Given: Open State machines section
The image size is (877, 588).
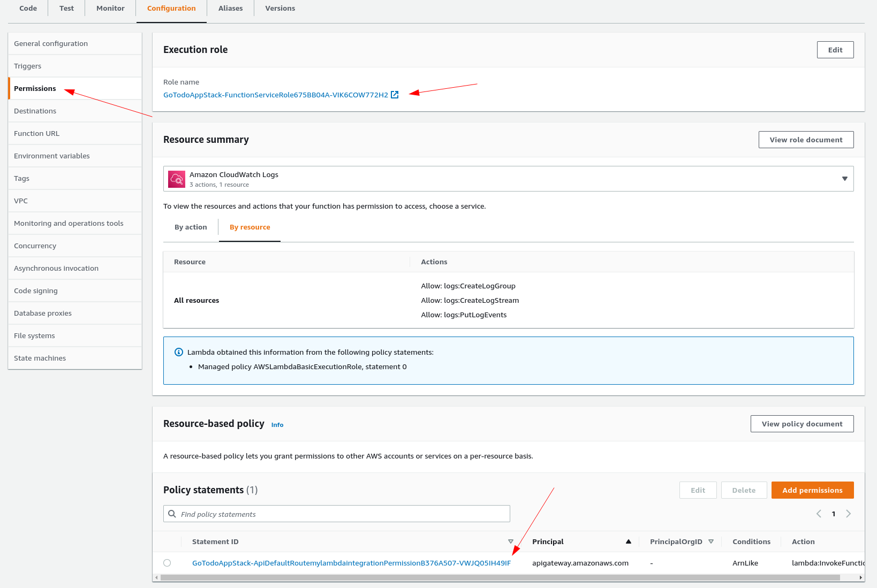Looking at the screenshot, I should [75, 358].
